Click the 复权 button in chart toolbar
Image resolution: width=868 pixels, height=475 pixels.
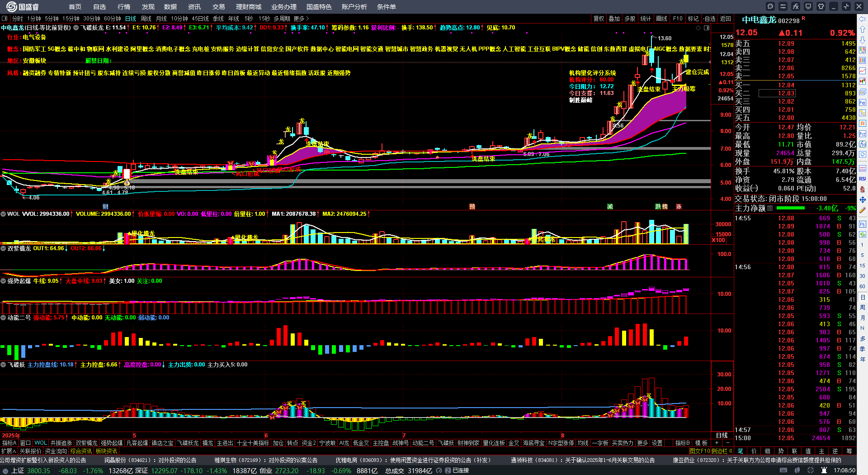pyautogui.click(x=599, y=19)
